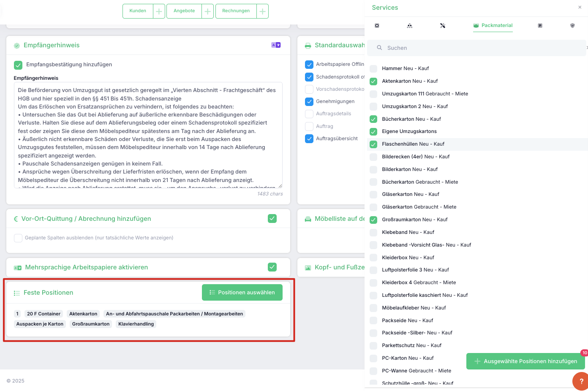Check Auftragsdetails checkbox
Image resolution: width=588 pixels, height=391 pixels.
click(x=309, y=114)
